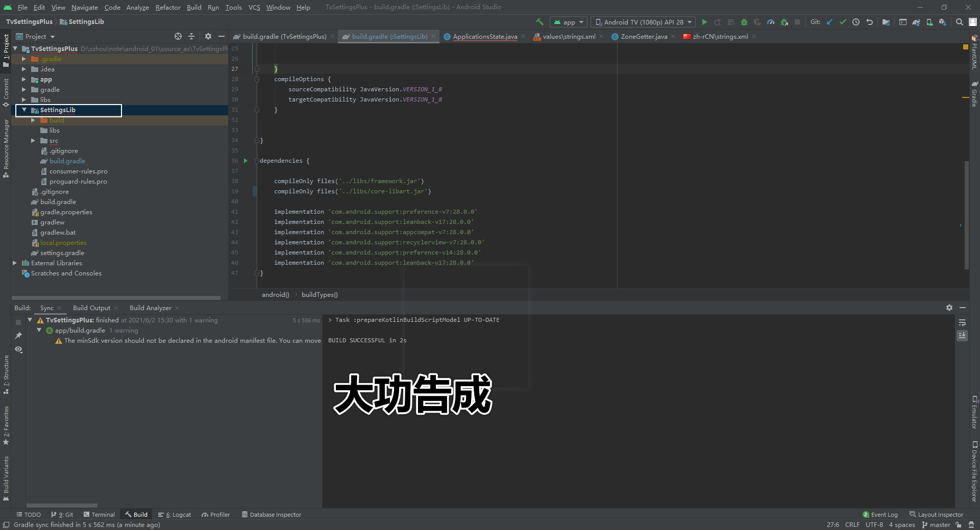Open Project Structure icon in toolbar
The image size is (980, 530).
click(886, 22)
